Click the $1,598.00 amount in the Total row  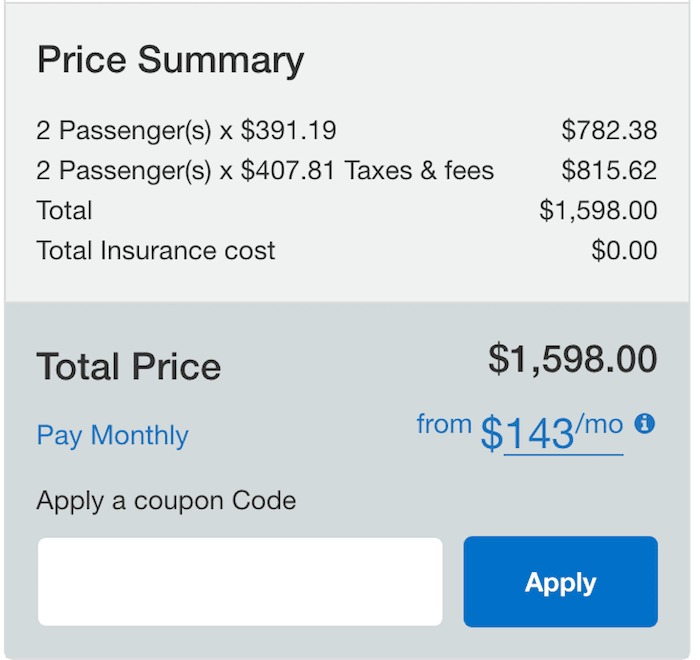598,210
